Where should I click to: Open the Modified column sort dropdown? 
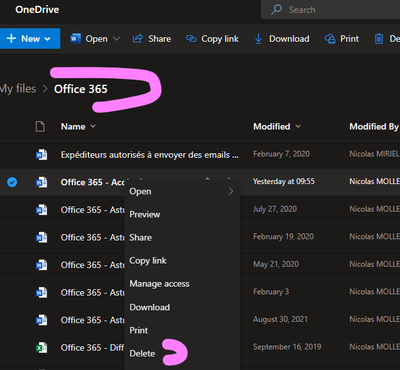click(x=298, y=126)
